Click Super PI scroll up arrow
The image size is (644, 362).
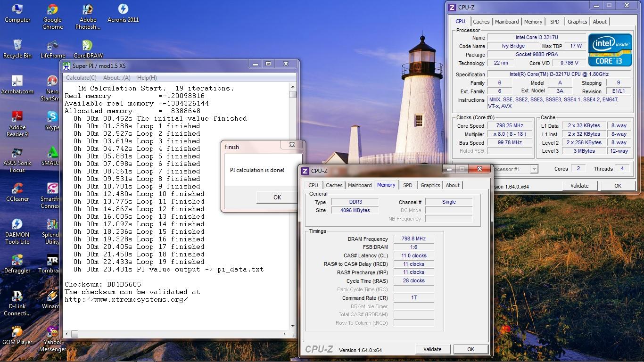[x=292, y=87]
